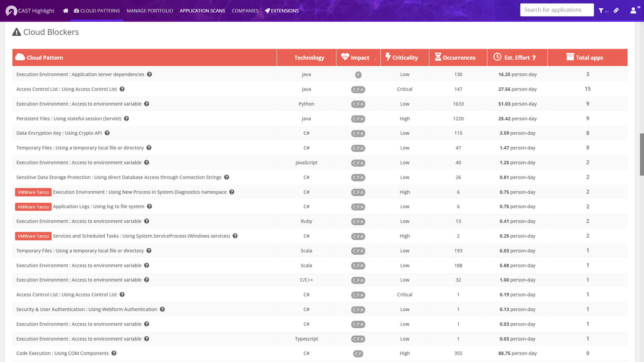Click the home icon in navbar
Image resolution: width=644 pixels, height=362 pixels.
(x=66, y=11)
